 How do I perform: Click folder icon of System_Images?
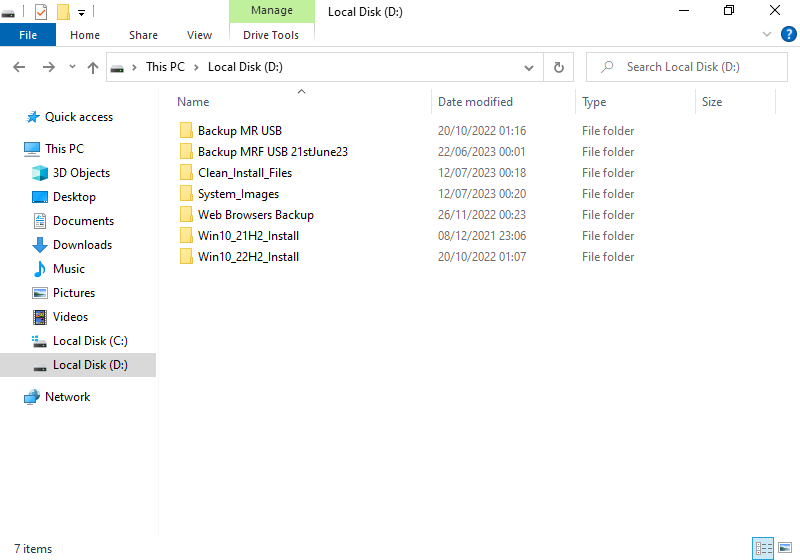point(186,193)
